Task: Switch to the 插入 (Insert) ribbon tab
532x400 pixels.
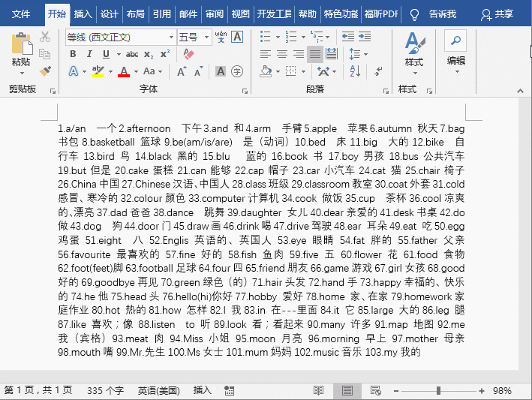Action: click(83, 14)
